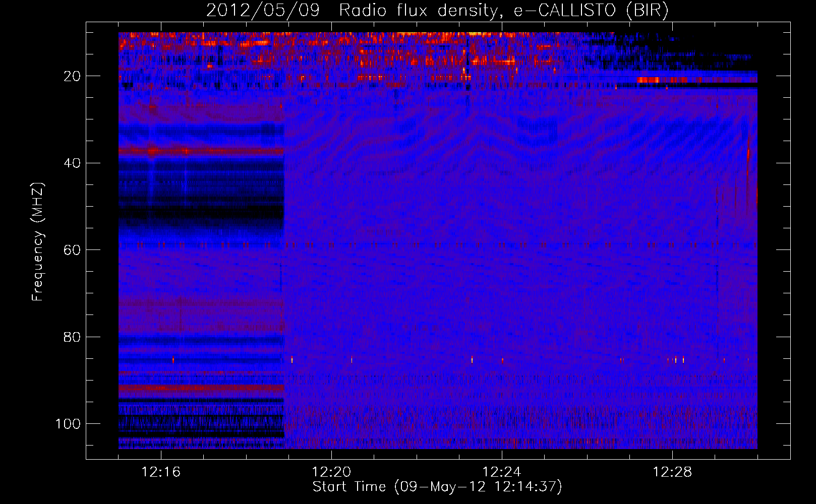Click the 12:28 time tick label
The height and width of the screenshot is (504, 816).
click(672, 472)
